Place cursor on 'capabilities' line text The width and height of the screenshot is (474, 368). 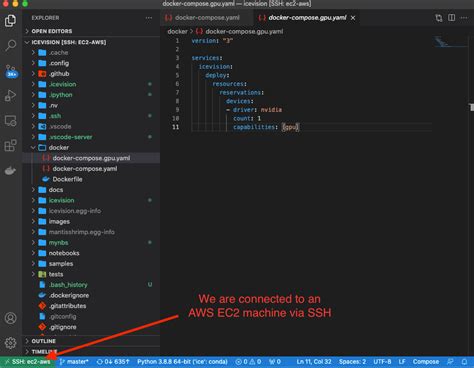[x=266, y=127]
